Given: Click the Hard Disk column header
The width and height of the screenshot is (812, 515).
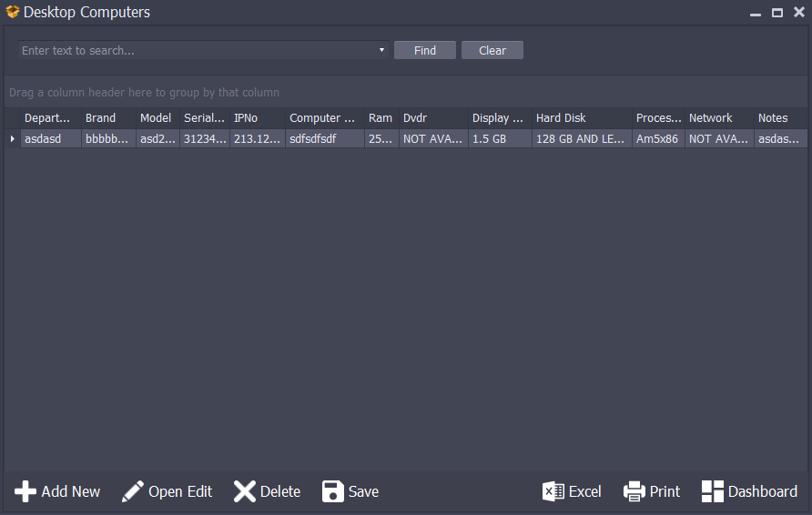Looking at the screenshot, I should (x=582, y=118).
